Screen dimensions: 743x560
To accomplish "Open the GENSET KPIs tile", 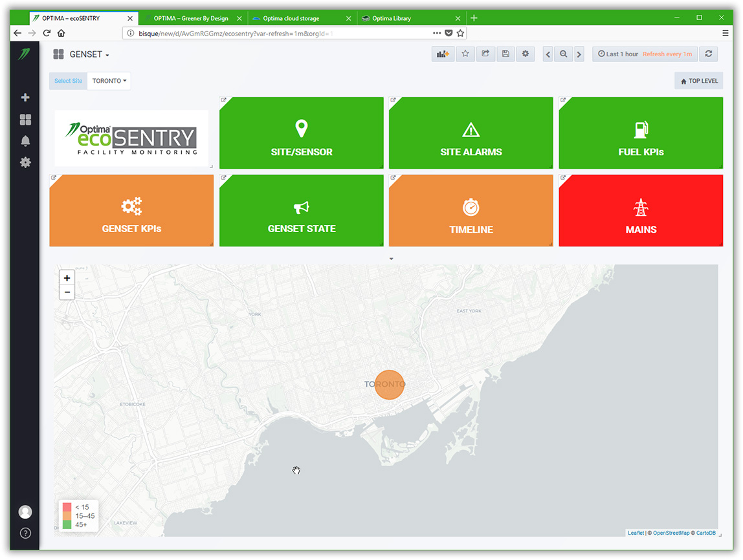I will pos(131,211).
